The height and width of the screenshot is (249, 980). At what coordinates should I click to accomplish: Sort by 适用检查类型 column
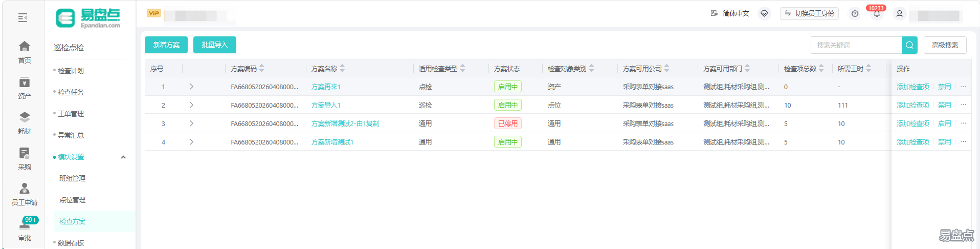tap(462, 68)
